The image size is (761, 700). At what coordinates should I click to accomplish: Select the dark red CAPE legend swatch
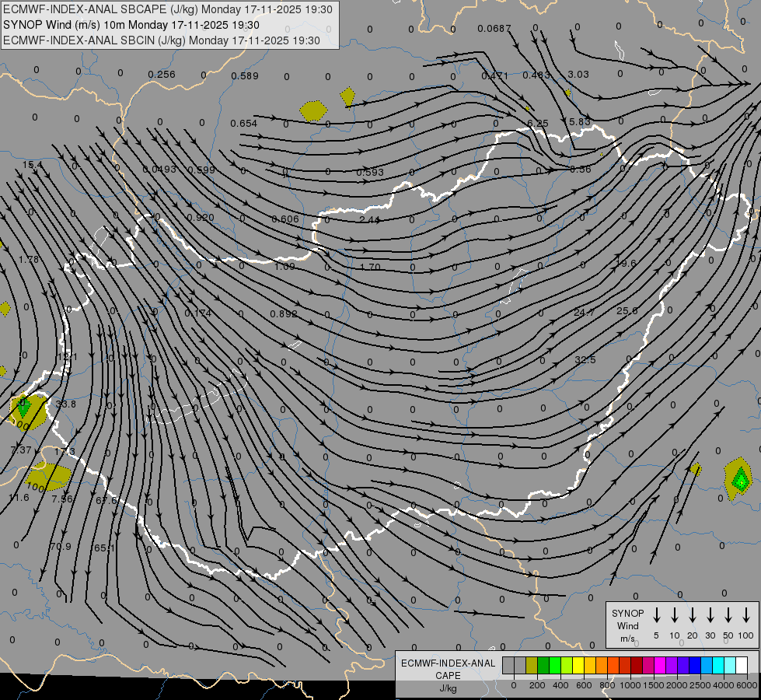pyautogui.click(x=637, y=665)
